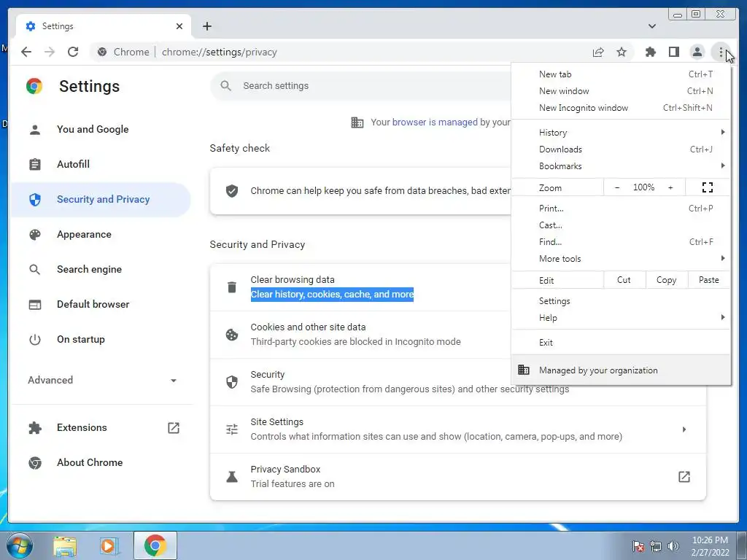Click Copy in the Edit row

(667, 280)
